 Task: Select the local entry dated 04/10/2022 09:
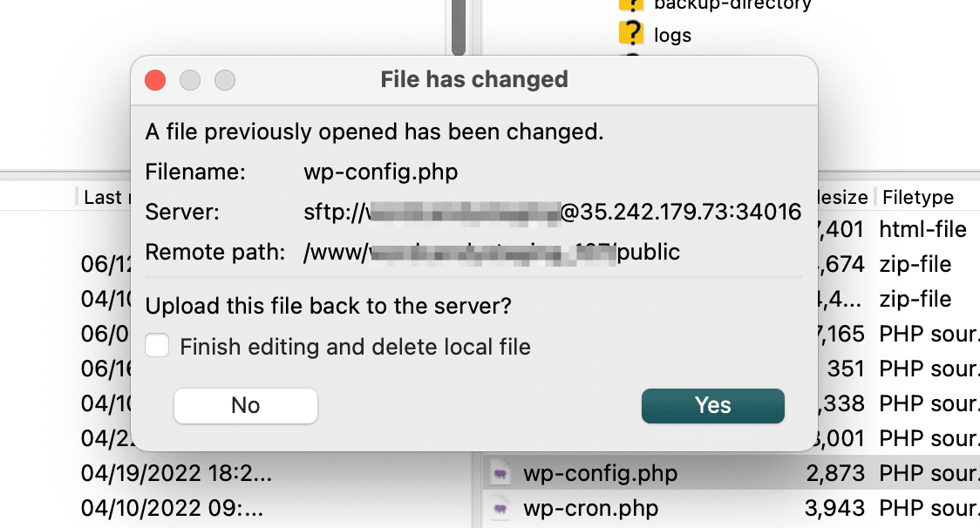pos(172,507)
